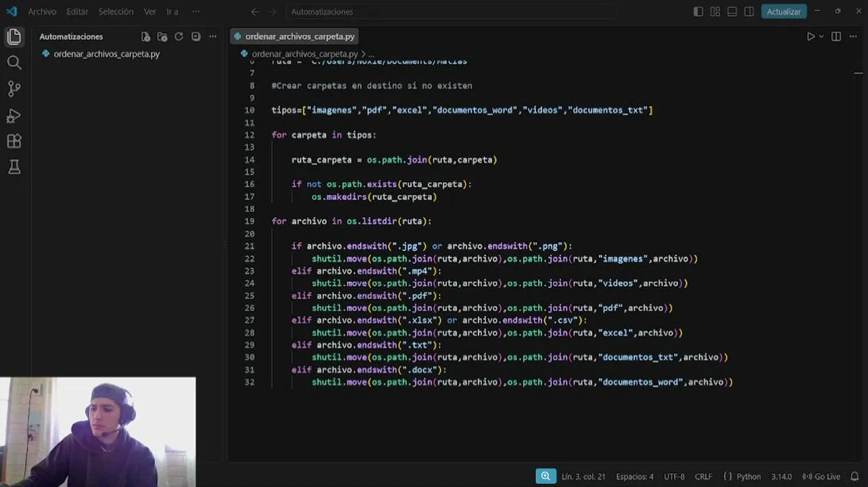Click the Automatizaciones Explorer section header

pos(71,37)
